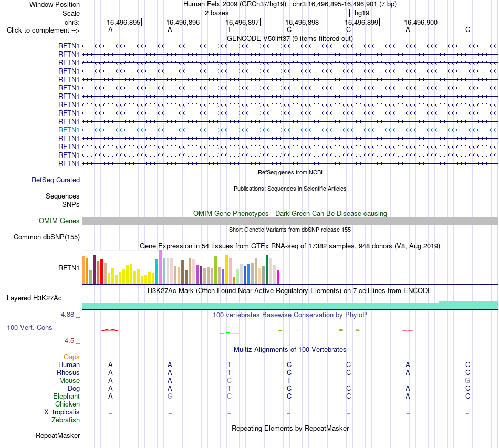Click the Sequences track label
Screen dimensions: 499x448
point(63,196)
